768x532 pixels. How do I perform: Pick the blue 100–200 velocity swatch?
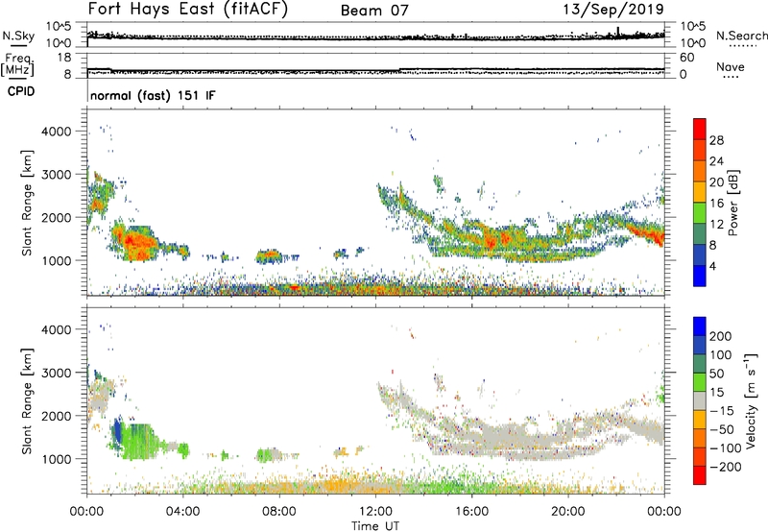coord(700,345)
